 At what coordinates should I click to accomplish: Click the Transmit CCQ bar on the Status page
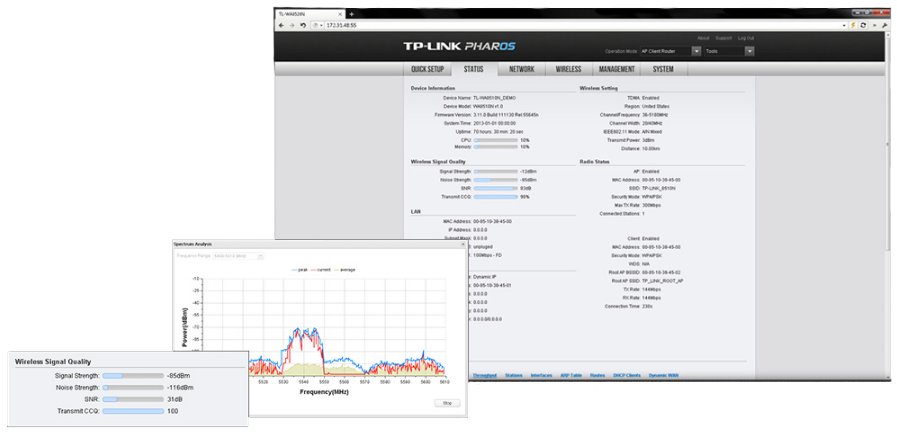(x=495, y=197)
